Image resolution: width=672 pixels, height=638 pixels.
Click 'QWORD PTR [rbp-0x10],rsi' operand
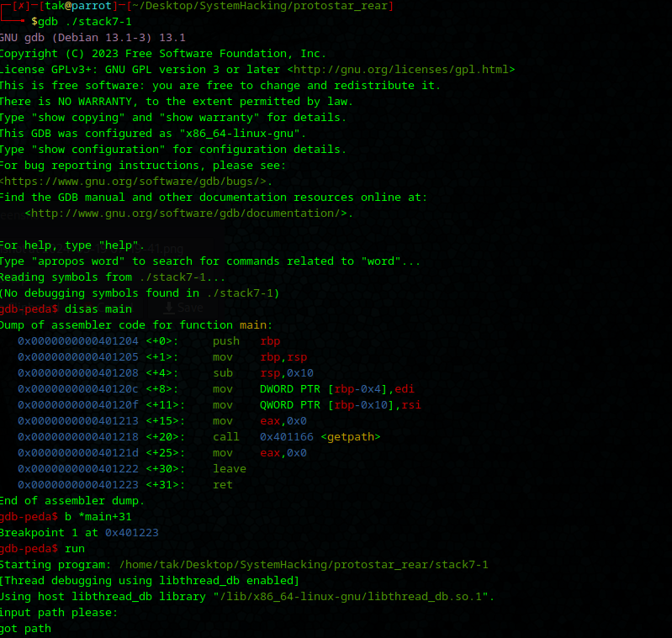click(x=341, y=404)
